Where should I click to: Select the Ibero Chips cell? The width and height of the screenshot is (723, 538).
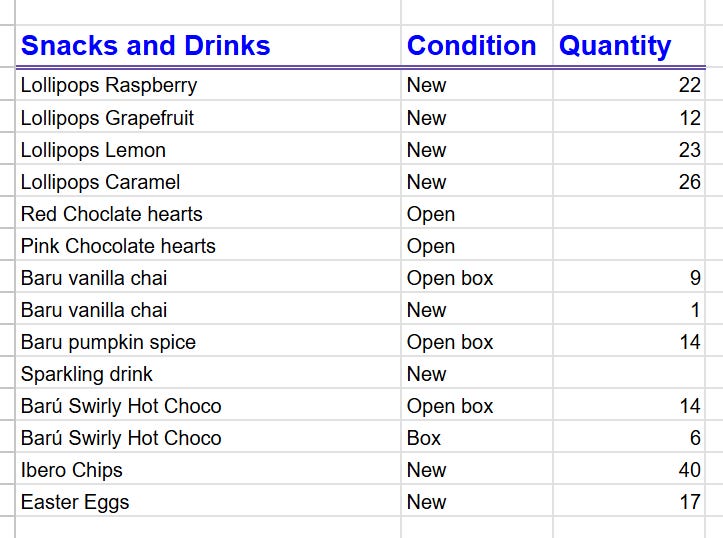point(208,470)
